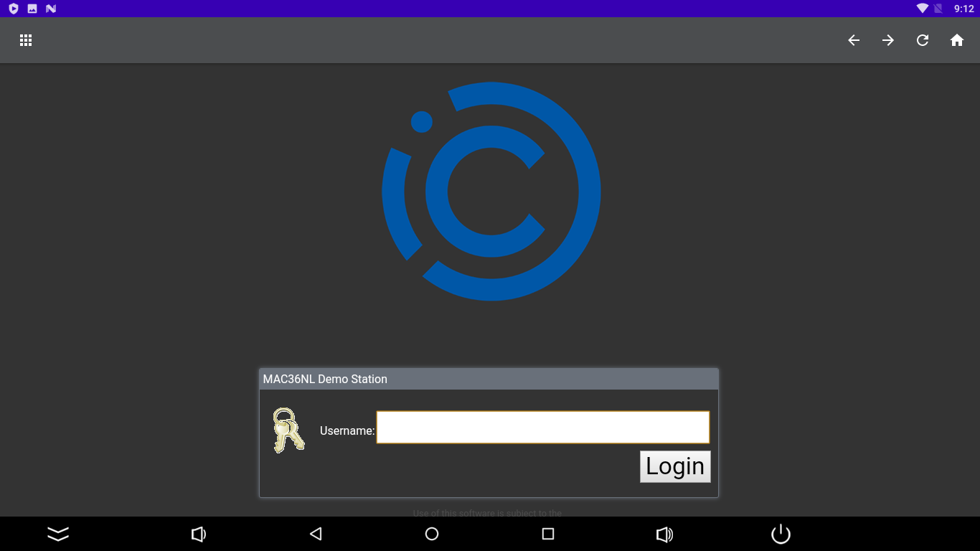Tap the power button icon
This screenshot has height=551, width=980.
[x=781, y=534]
